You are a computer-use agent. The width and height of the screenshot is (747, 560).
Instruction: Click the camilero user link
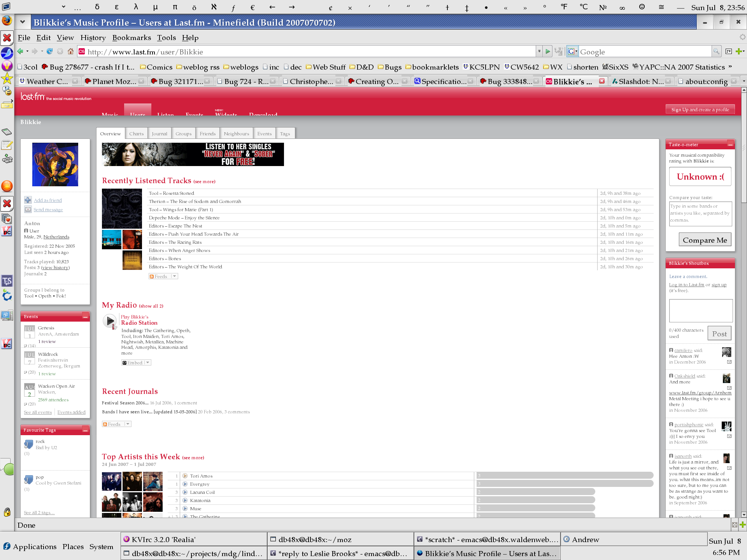click(683, 350)
